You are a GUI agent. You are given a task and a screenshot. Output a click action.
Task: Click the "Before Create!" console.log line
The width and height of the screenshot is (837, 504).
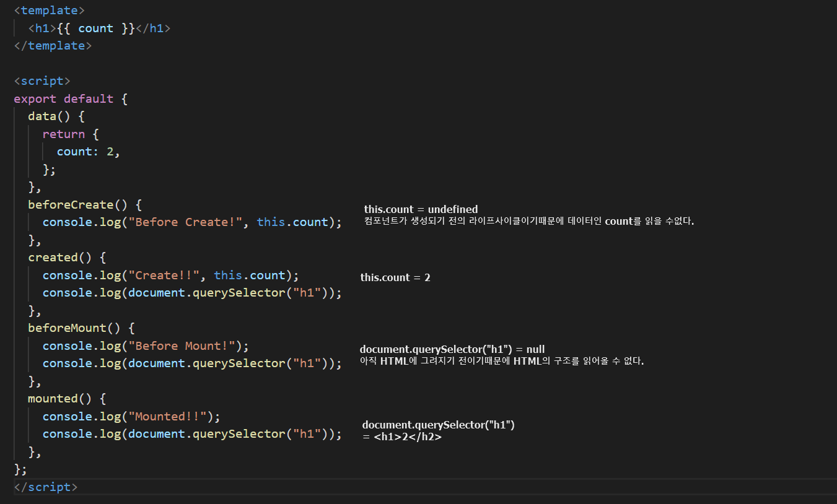click(192, 222)
